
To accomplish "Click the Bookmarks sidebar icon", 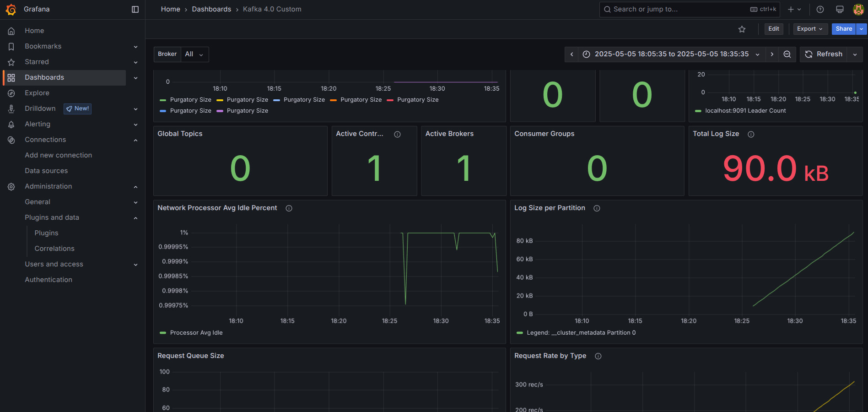I will tap(11, 46).
